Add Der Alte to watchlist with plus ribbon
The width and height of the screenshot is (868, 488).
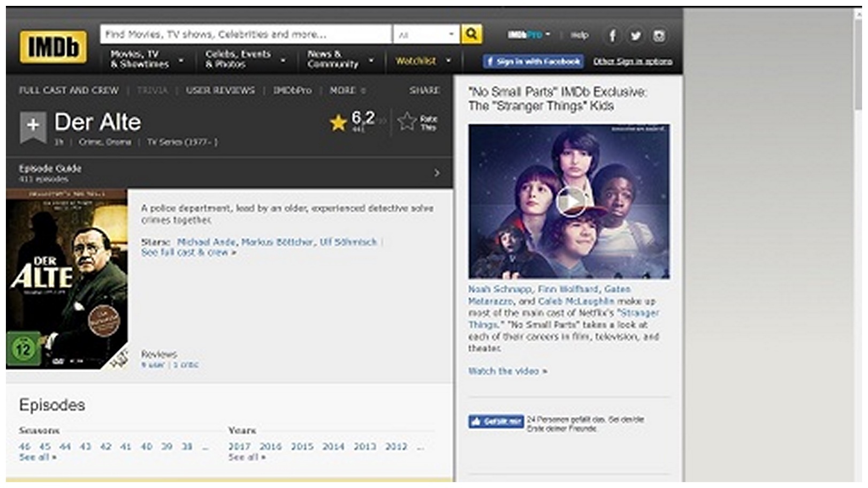point(33,126)
